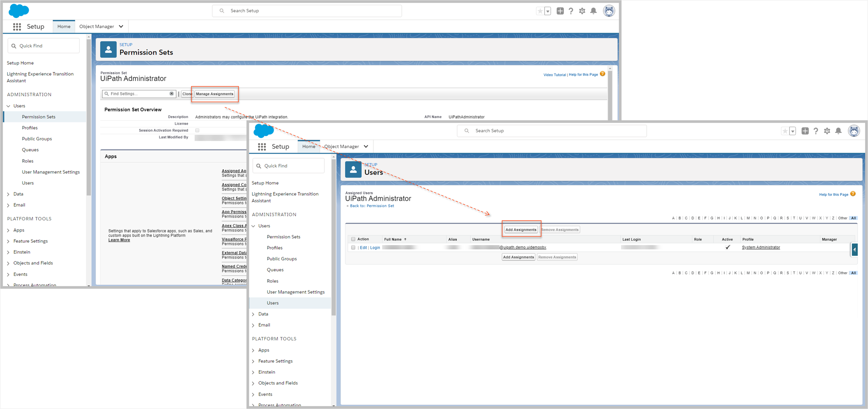868x409 pixels.
Task: Click the global actions plus icon
Action: point(560,11)
